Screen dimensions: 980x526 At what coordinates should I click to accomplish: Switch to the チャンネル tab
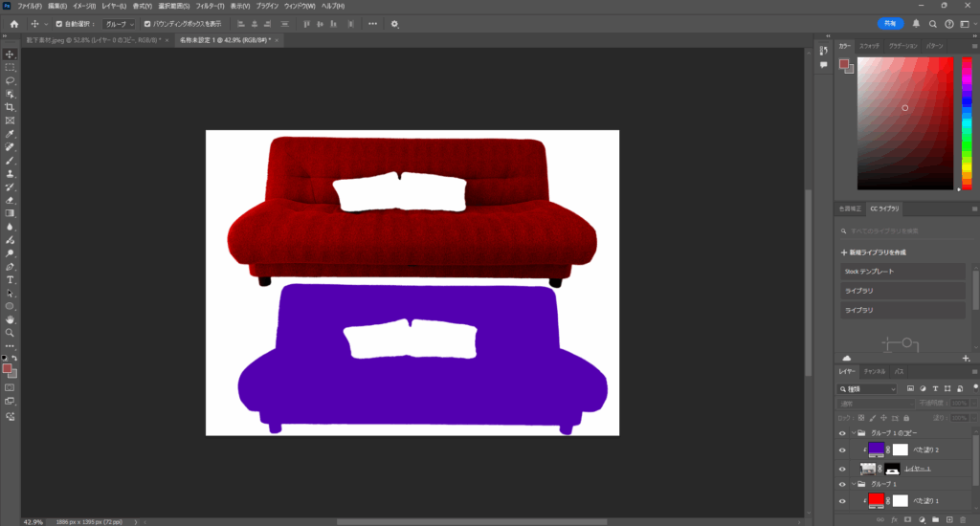click(875, 371)
